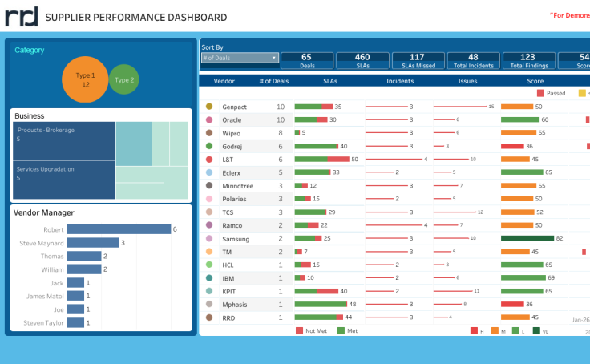The image size is (590, 364).
Task: Toggle the Not Met legend item
Action: pos(300,330)
